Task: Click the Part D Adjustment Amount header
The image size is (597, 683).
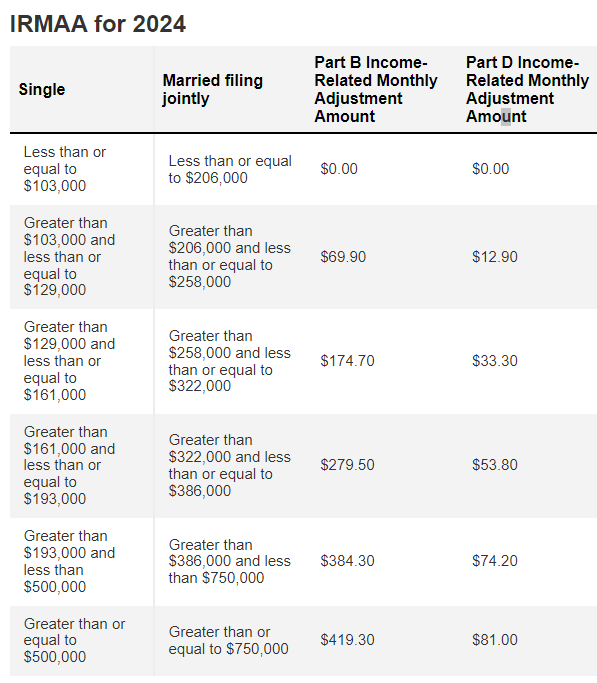Action: click(527, 89)
